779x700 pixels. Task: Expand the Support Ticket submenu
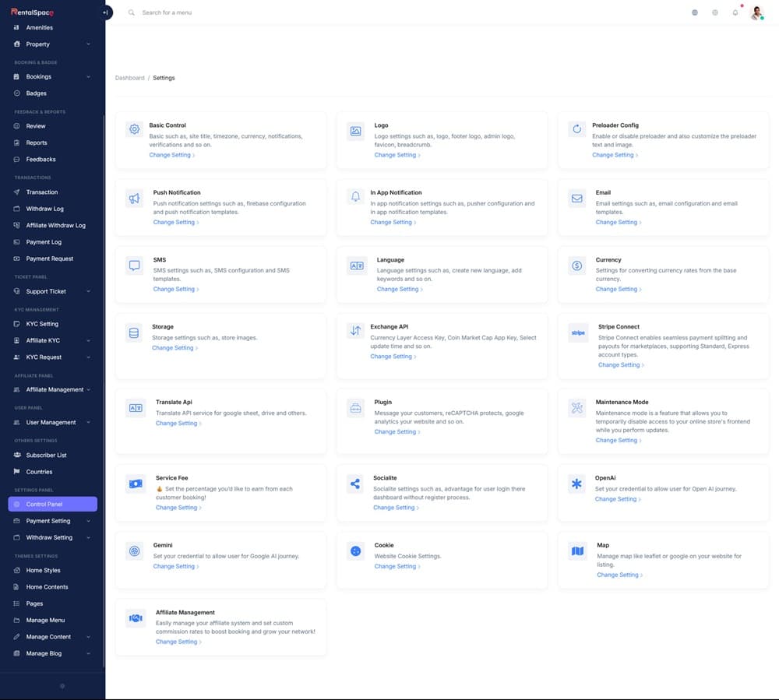pyautogui.click(x=88, y=291)
